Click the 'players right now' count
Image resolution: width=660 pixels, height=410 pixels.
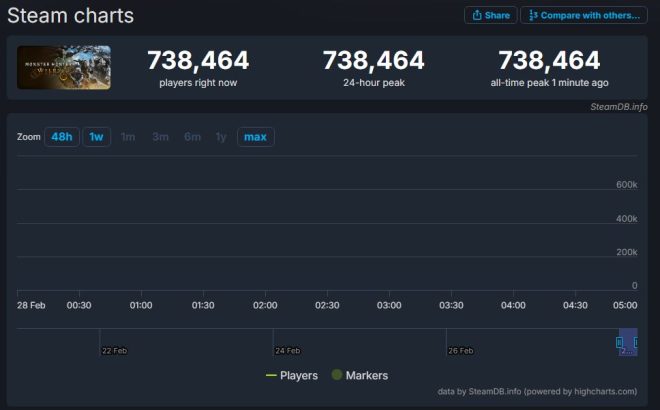(x=198, y=60)
